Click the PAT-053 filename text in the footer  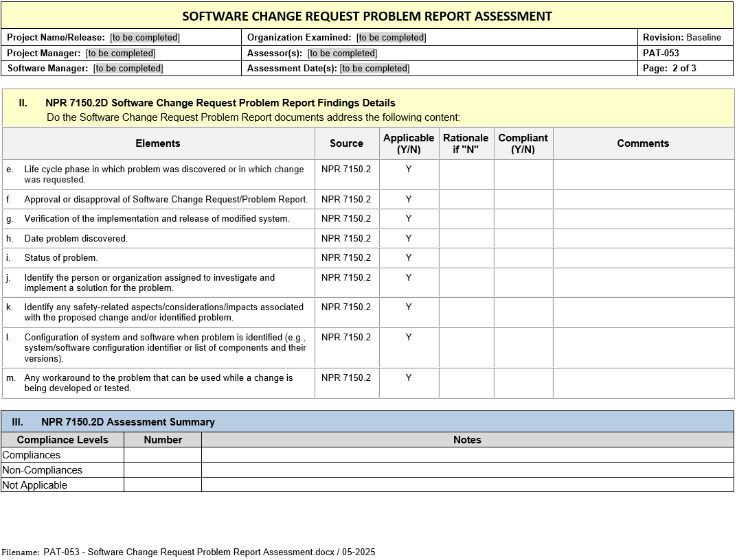(209, 552)
